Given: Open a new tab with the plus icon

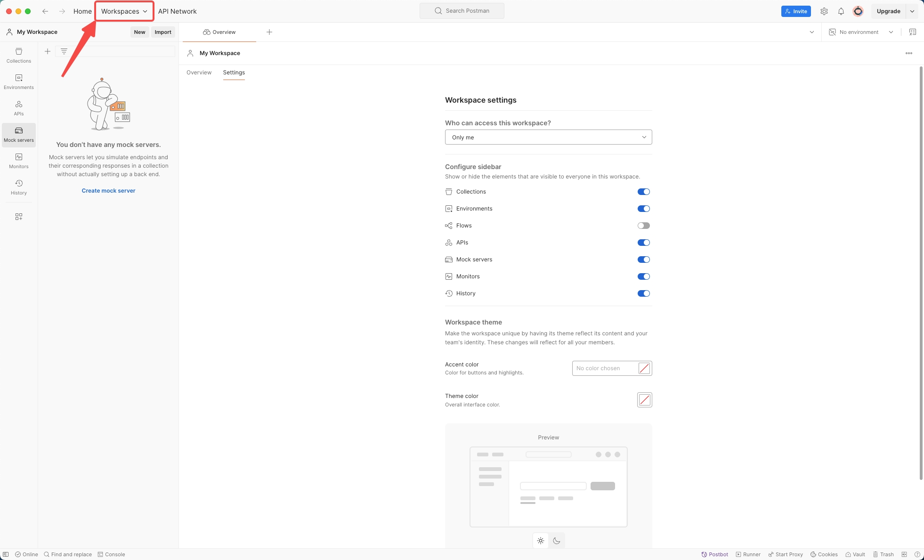Looking at the screenshot, I should pyautogui.click(x=269, y=32).
